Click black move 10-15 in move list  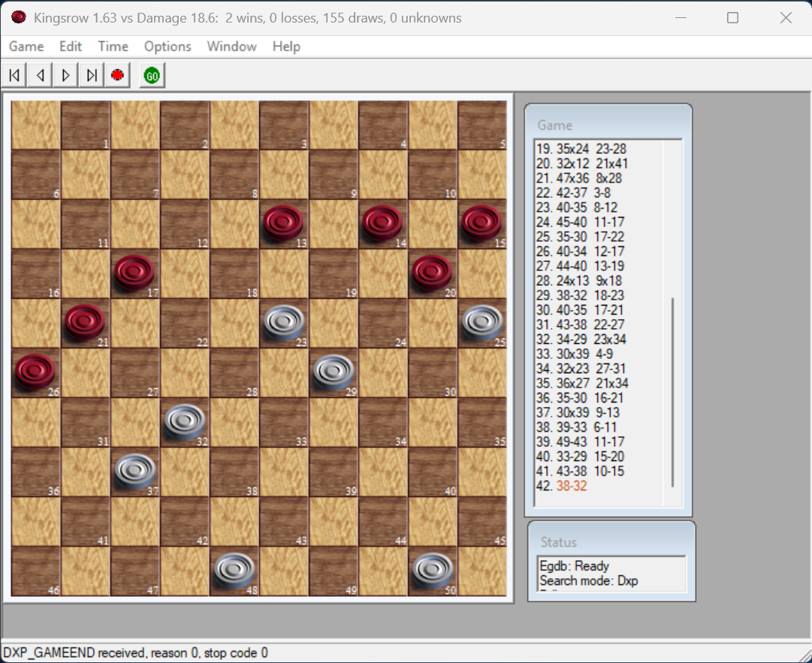point(609,472)
